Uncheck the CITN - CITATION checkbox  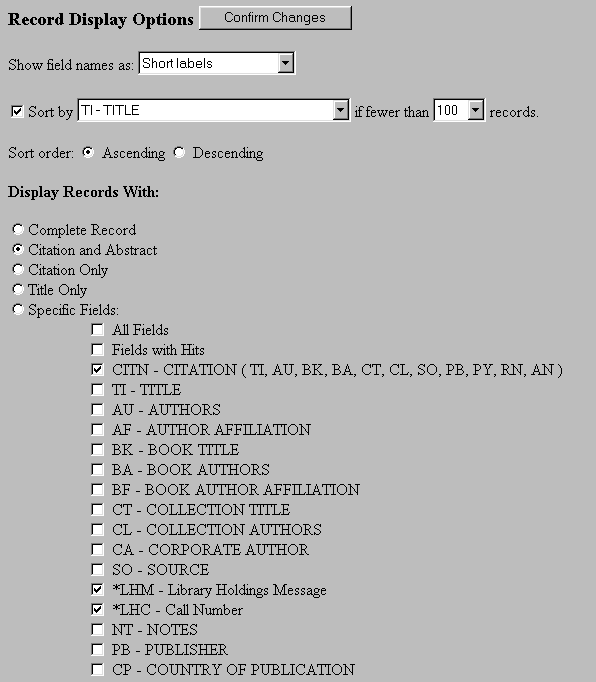click(x=97, y=369)
